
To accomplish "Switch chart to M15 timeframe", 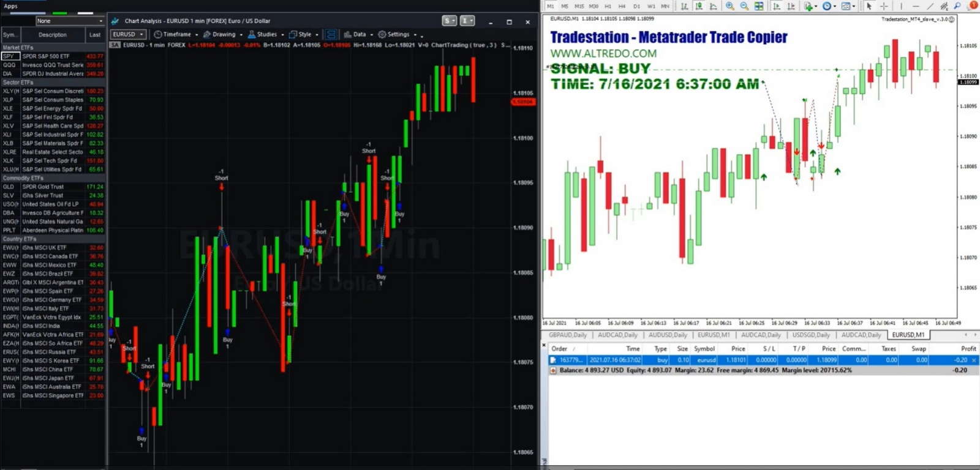I will tap(579, 6).
